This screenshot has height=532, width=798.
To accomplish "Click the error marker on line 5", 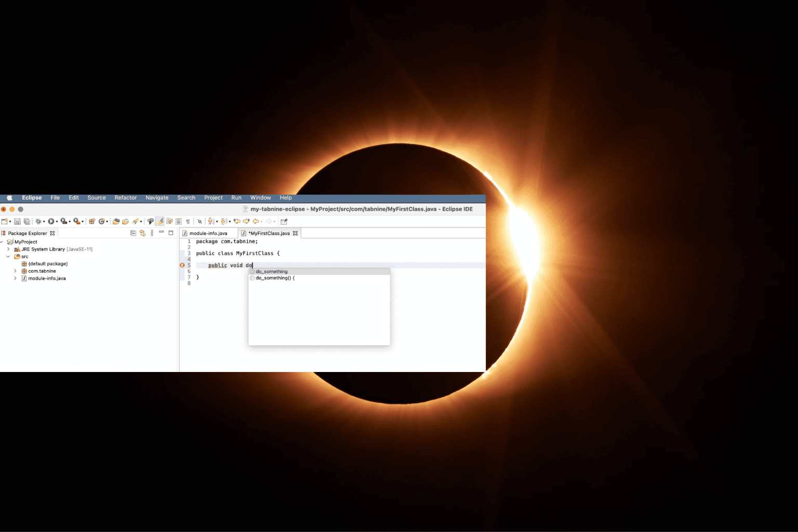I will (182, 265).
